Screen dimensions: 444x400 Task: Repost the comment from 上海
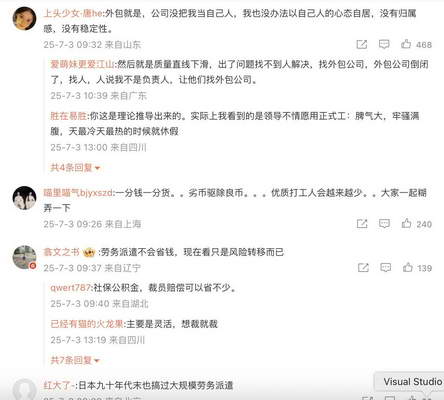click(362, 224)
